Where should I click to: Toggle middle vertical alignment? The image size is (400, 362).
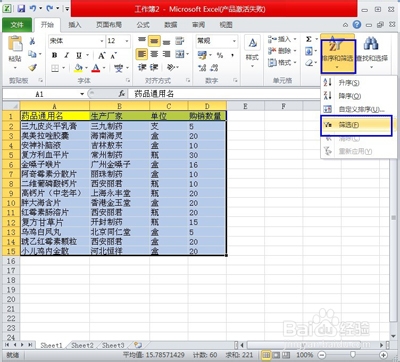pos(154,41)
